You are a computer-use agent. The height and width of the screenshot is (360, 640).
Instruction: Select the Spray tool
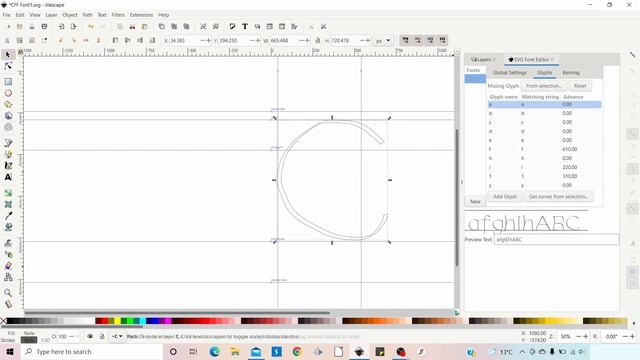coord(8,254)
